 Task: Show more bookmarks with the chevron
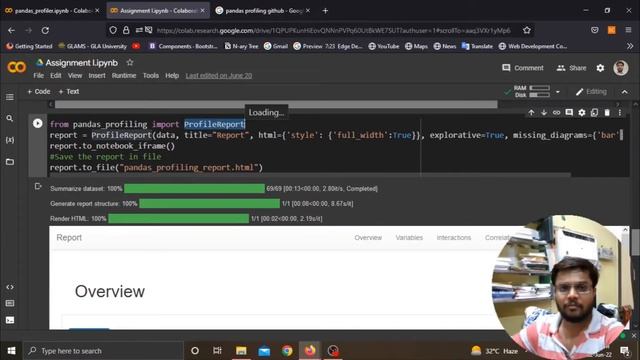click(630, 46)
